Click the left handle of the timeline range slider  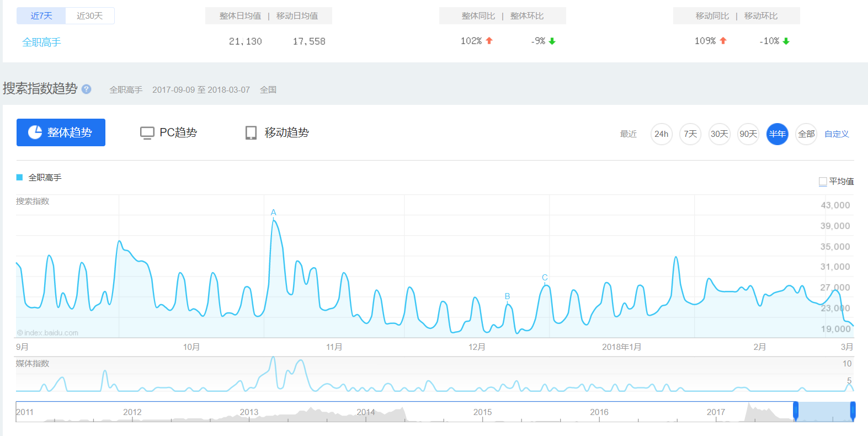(796, 411)
